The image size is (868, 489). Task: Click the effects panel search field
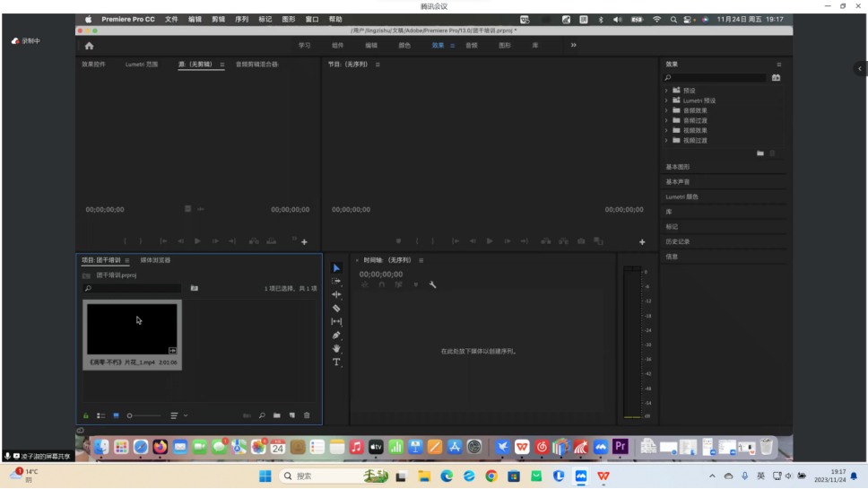tap(716, 77)
